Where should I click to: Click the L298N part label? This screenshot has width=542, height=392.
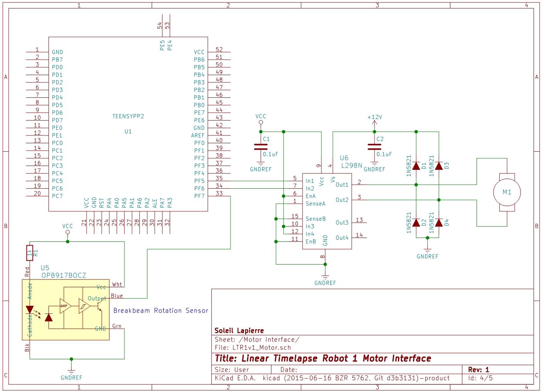[x=351, y=166]
